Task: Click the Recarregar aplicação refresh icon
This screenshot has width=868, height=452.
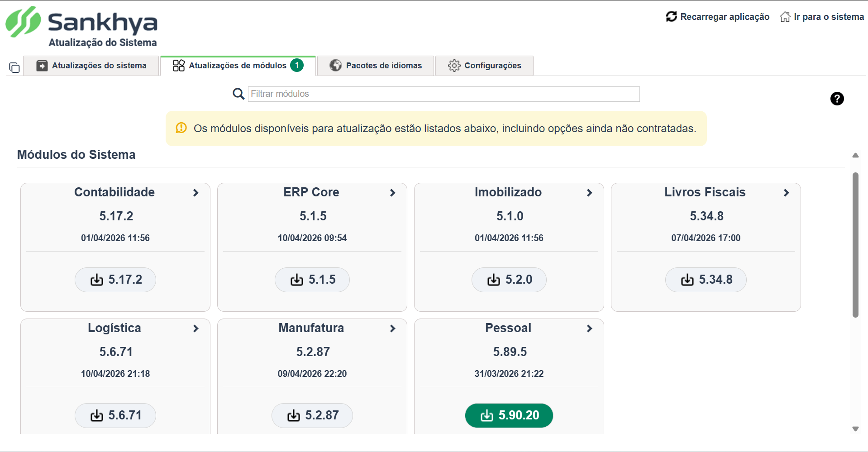Action: 672,17
